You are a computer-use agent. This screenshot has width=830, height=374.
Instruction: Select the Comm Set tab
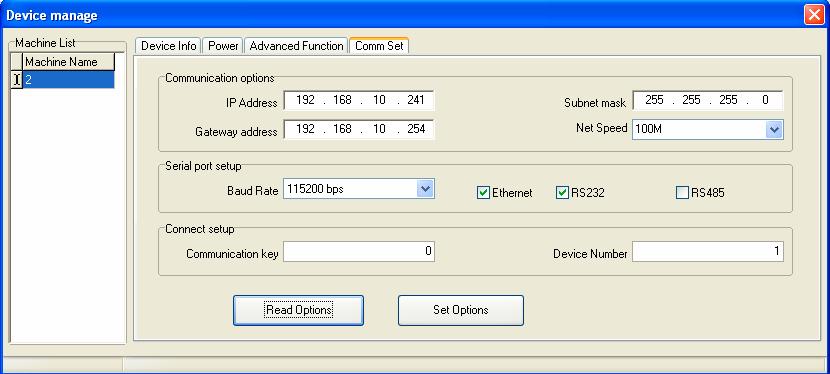(379, 45)
